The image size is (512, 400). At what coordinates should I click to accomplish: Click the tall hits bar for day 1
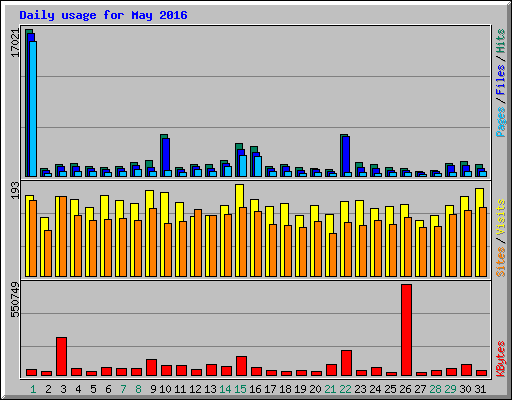point(27,103)
